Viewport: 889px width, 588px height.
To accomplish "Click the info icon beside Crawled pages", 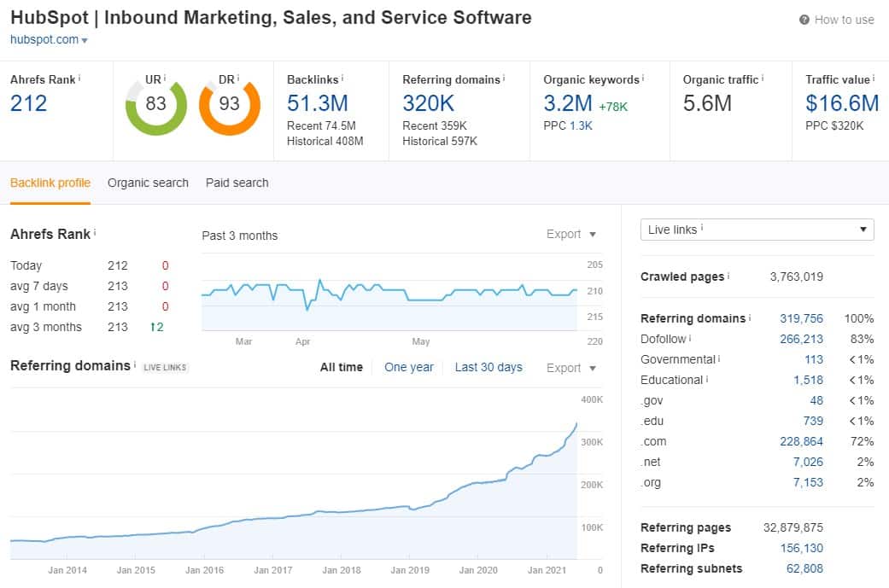I will coord(728,276).
